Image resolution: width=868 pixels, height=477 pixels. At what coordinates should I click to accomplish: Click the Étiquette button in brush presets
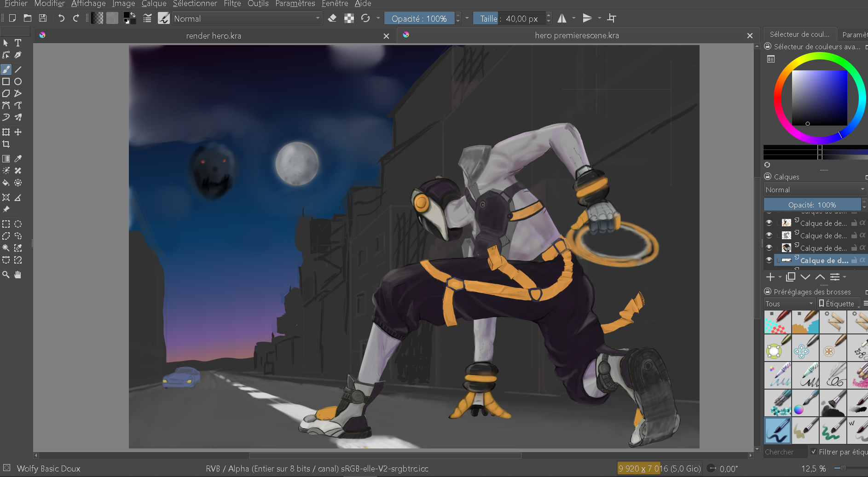click(839, 304)
